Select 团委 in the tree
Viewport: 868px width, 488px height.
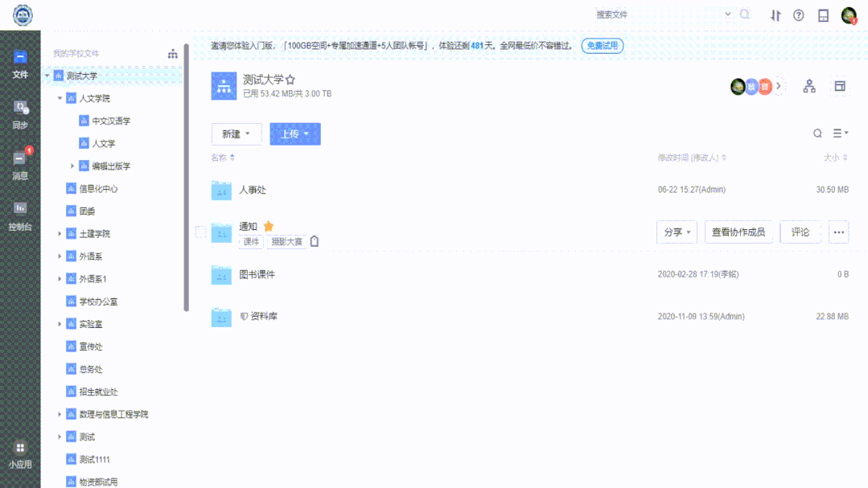pos(87,211)
